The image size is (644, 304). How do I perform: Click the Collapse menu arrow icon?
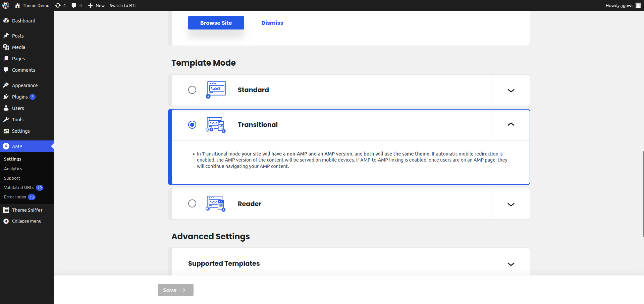click(6, 221)
